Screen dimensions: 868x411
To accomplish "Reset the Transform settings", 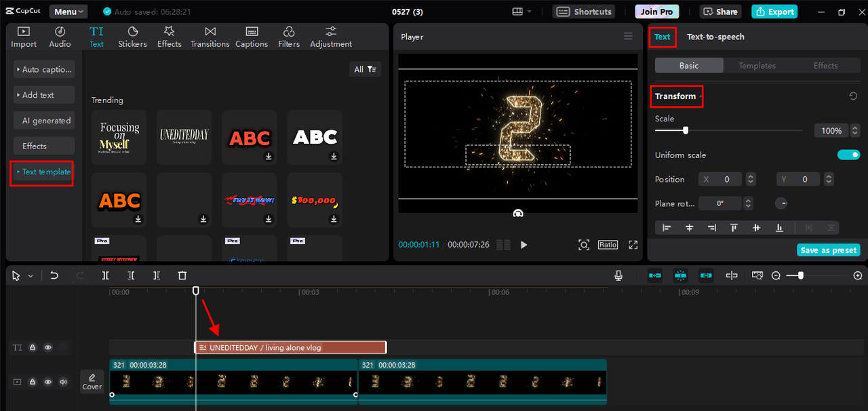I will [x=853, y=96].
